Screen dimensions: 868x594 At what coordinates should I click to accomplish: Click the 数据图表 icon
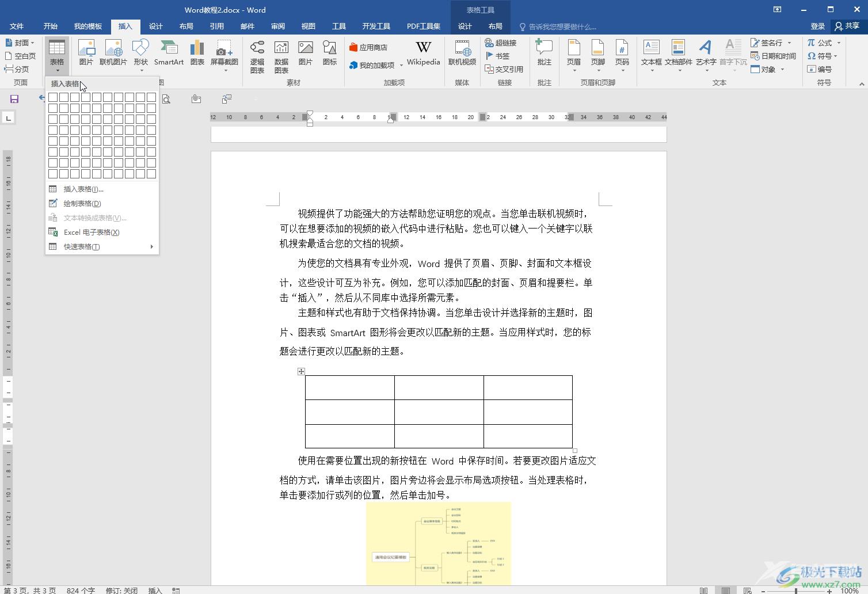point(281,57)
